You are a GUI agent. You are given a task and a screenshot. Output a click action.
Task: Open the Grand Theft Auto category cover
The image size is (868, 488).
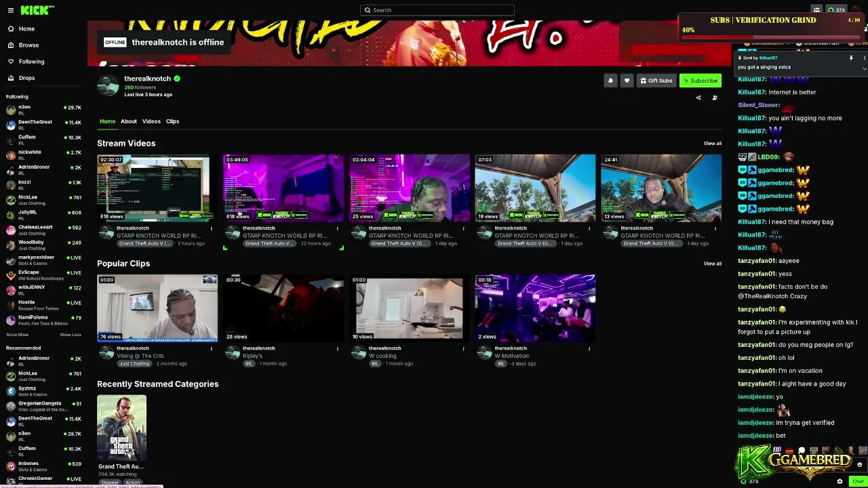[x=121, y=428]
